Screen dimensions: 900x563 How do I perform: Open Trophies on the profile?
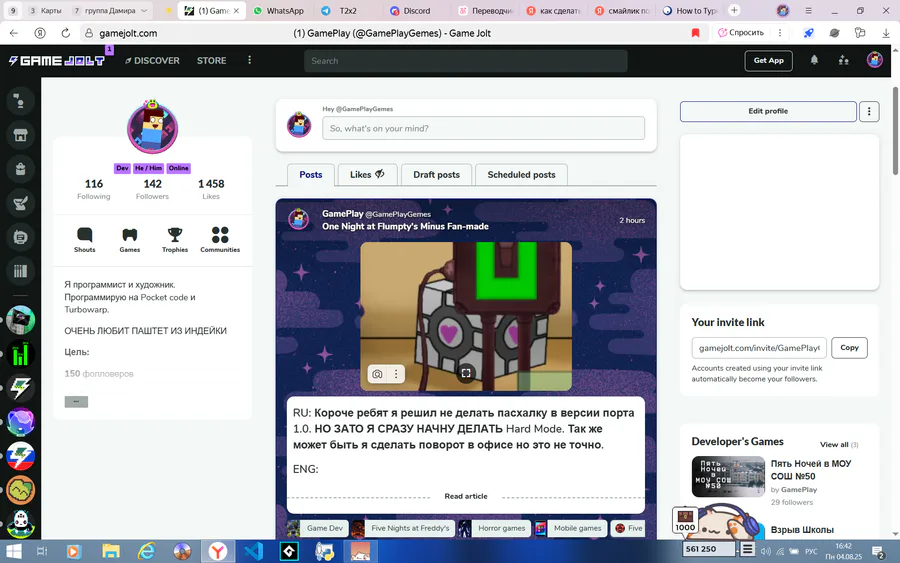[174, 240]
